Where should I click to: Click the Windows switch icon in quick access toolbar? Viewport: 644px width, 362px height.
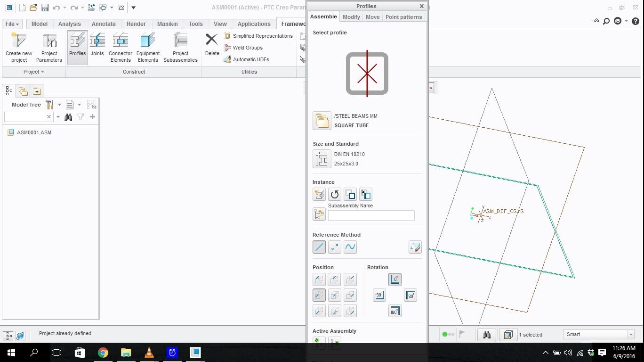point(103,8)
